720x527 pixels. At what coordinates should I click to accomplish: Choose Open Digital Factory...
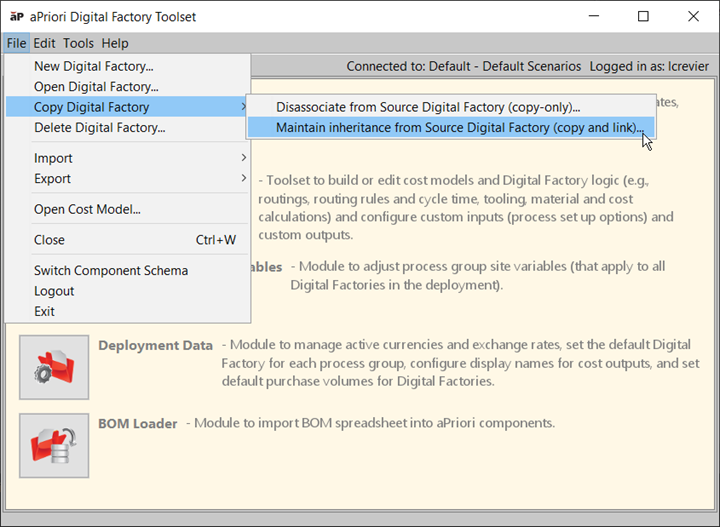click(128, 87)
